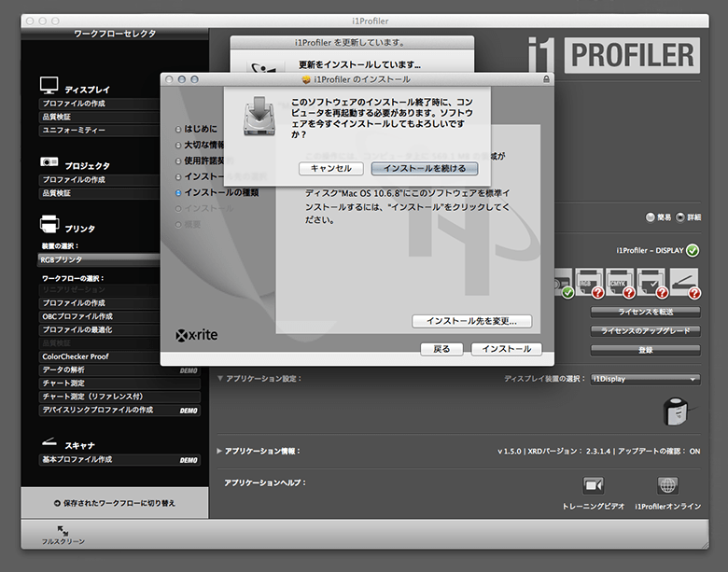Screen dimensions: 728x572
Task: Click the CMYK printer license icon
Action: pyautogui.click(x=621, y=283)
